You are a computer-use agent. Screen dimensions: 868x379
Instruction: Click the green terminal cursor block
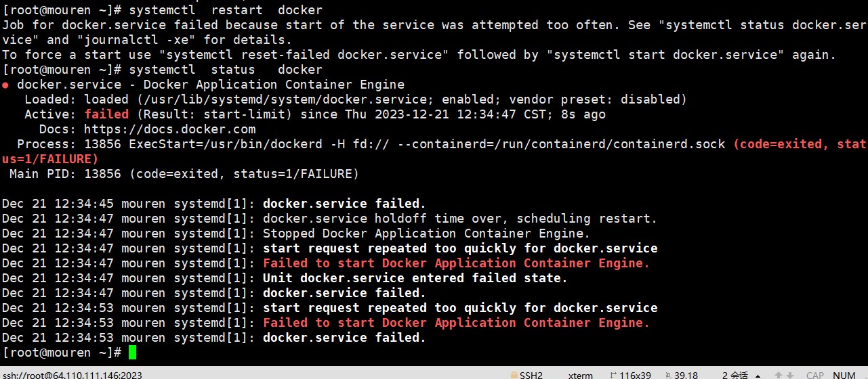(x=132, y=353)
